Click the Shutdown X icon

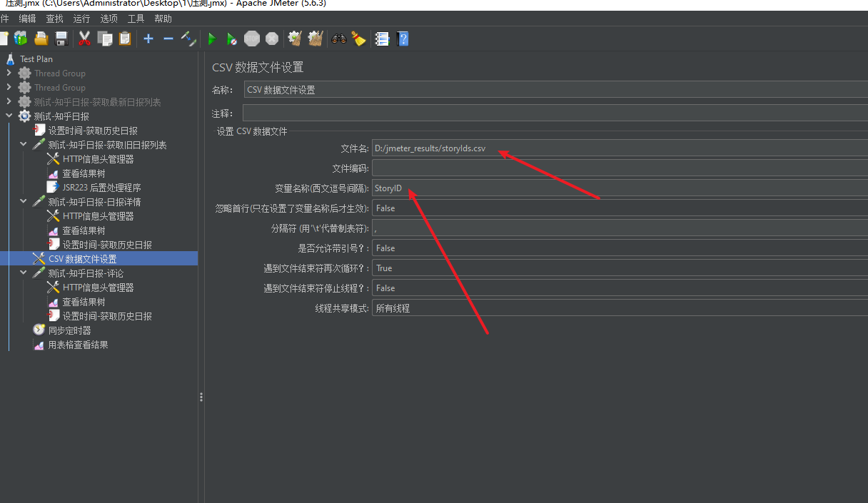(x=272, y=39)
